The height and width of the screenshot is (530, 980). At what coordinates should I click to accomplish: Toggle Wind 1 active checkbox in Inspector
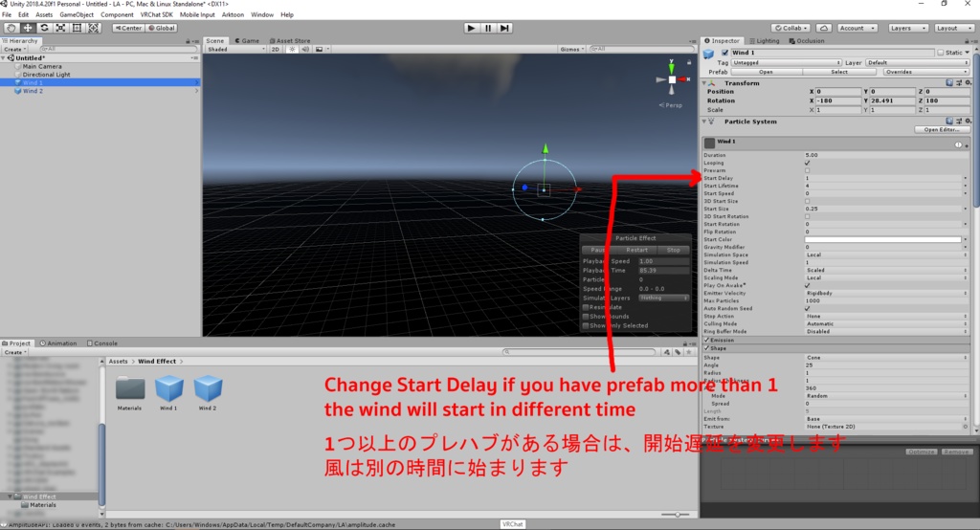click(725, 53)
